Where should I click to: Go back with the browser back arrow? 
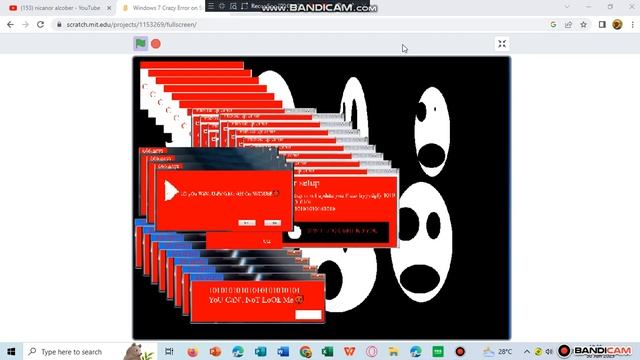(x=10, y=24)
